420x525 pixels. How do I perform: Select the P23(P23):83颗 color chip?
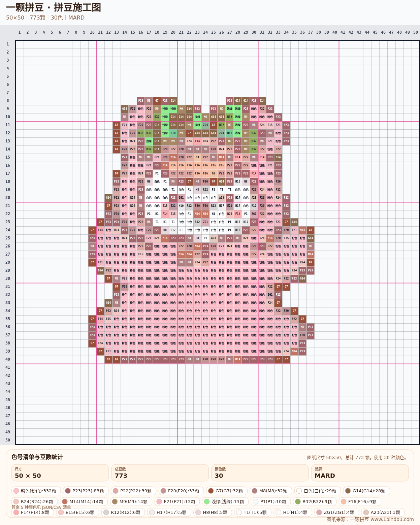pyautogui.click(x=86, y=491)
